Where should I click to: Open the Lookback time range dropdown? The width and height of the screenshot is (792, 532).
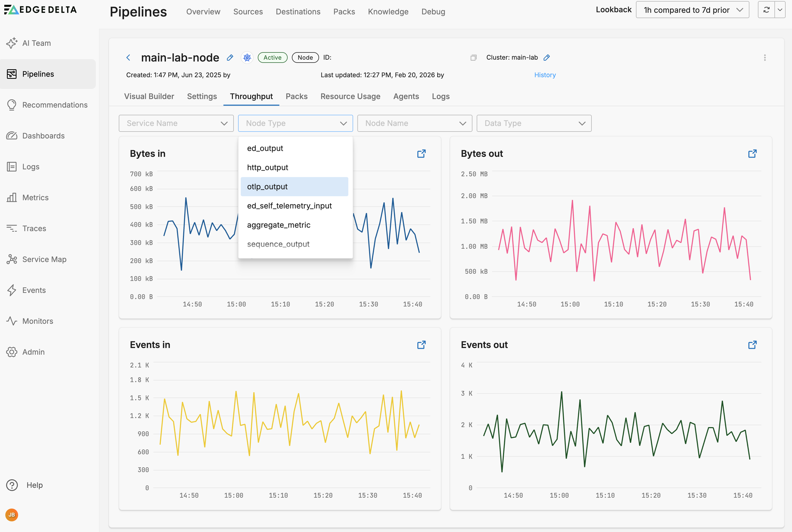coord(692,10)
